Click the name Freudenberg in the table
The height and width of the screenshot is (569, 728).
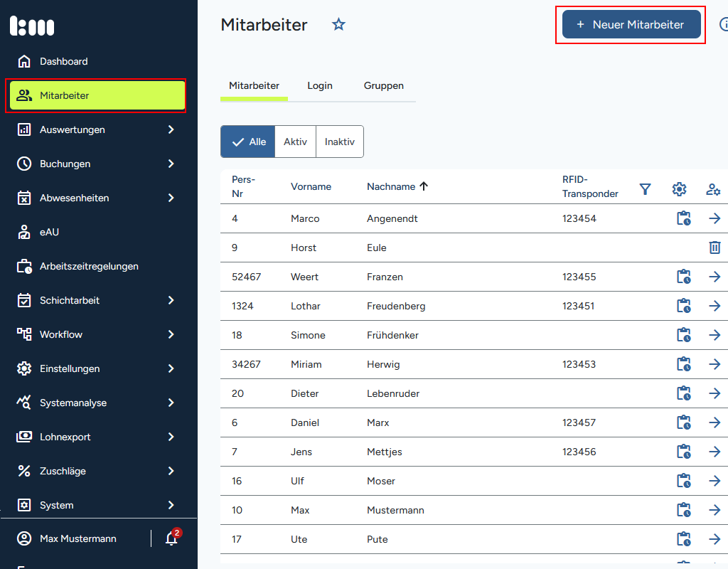[x=396, y=306]
